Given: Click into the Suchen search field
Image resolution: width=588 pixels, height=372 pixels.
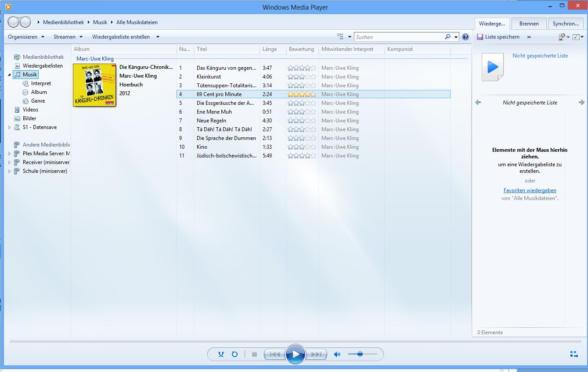Looking at the screenshot, I should [x=399, y=37].
